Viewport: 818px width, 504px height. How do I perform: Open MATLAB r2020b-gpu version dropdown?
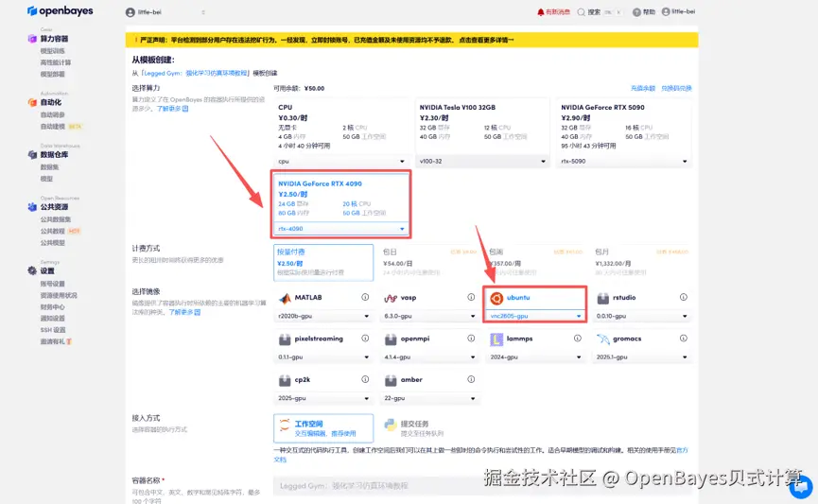pyautogui.click(x=323, y=316)
